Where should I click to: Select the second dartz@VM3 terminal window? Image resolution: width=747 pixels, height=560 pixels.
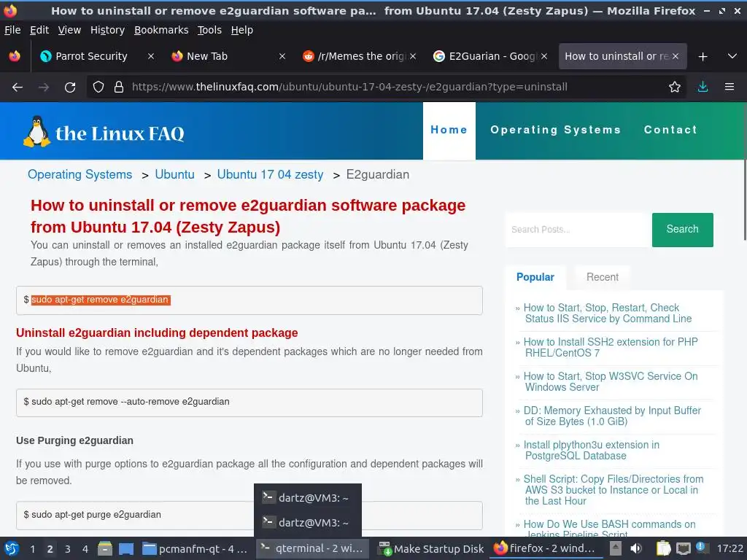coord(308,523)
